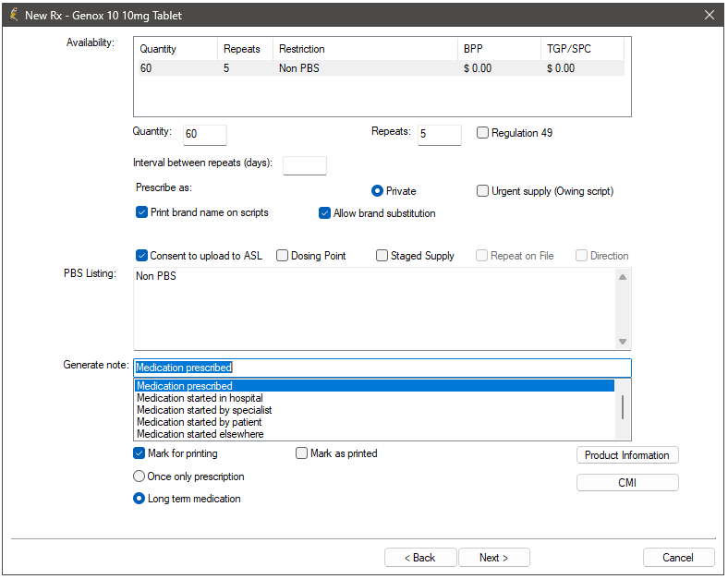Click the TGP/SPC column header
This screenshot has height=579, width=728.
click(582, 49)
